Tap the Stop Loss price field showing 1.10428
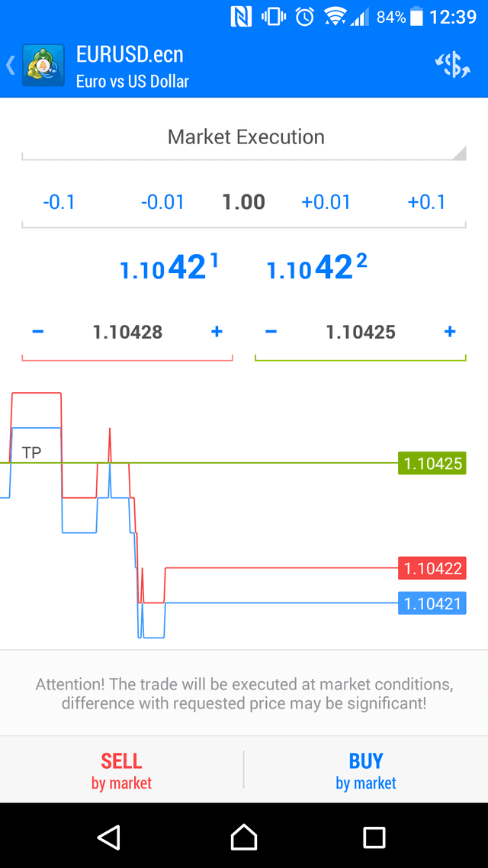Screen dimensions: 488x868 point(127,332)
